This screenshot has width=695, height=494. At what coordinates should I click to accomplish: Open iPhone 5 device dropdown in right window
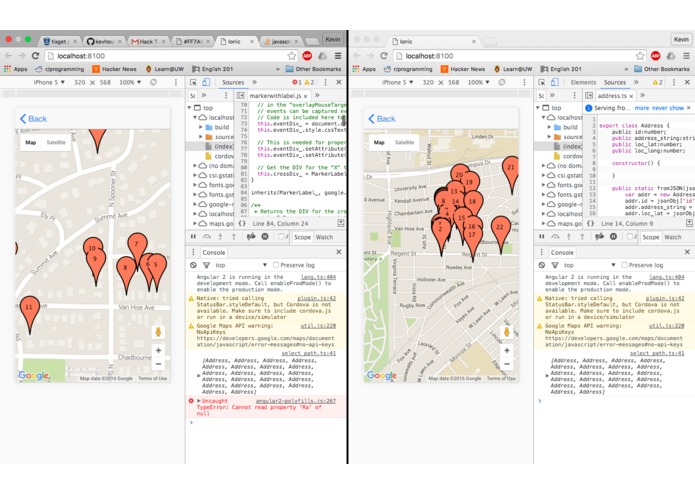coord(398,82)
